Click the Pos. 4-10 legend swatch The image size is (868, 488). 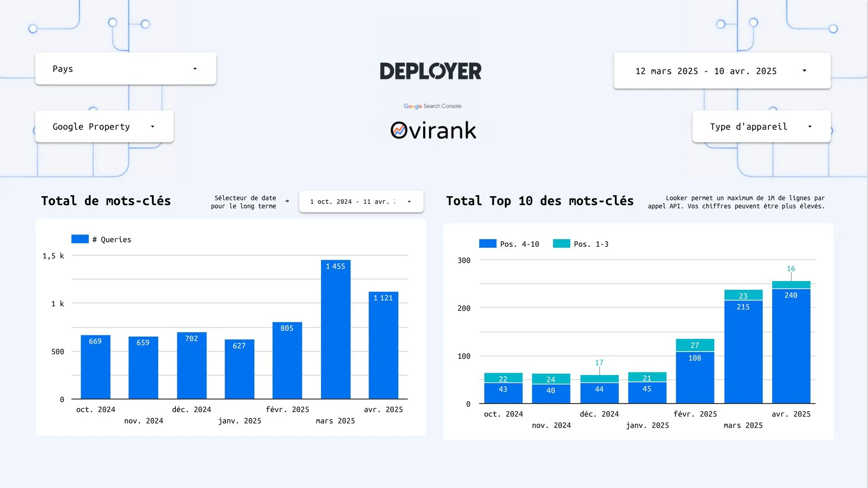point(488,244)
